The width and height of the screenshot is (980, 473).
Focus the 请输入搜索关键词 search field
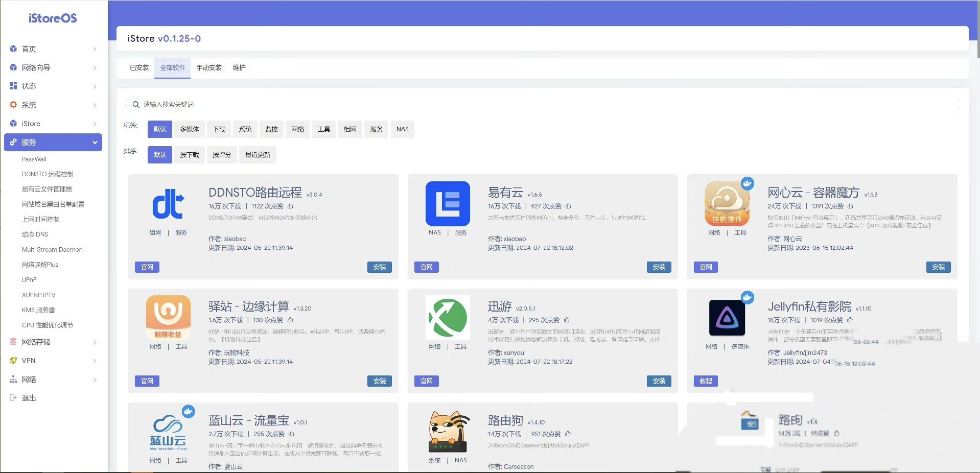tap(543, 105)
